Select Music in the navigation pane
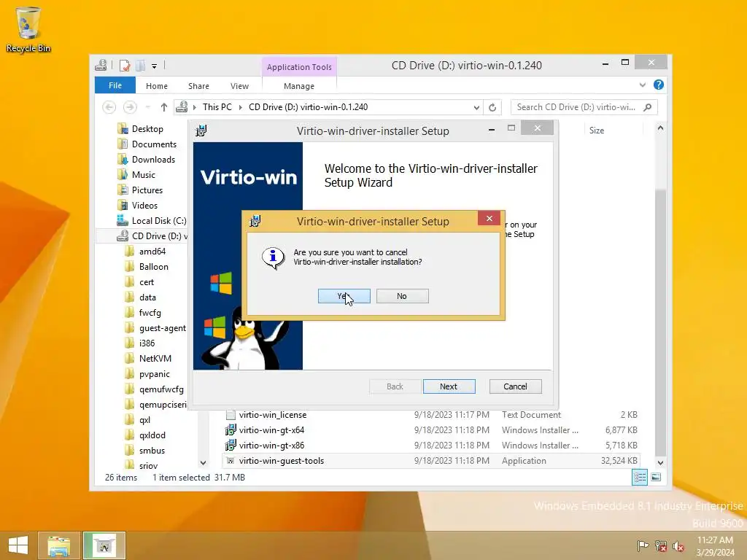The image size is (747, 560). 144,175
